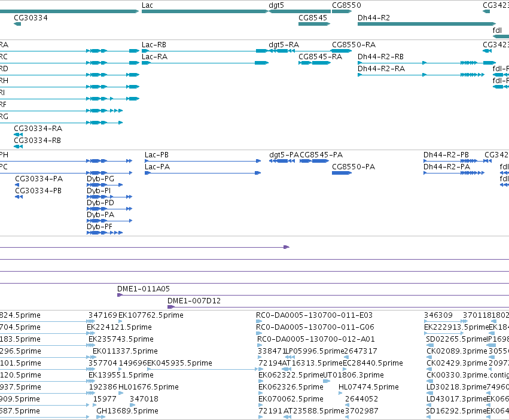Select EST EK070062.5prime
The height and width of the screenshot is (420, 509).
pos(291,399)
